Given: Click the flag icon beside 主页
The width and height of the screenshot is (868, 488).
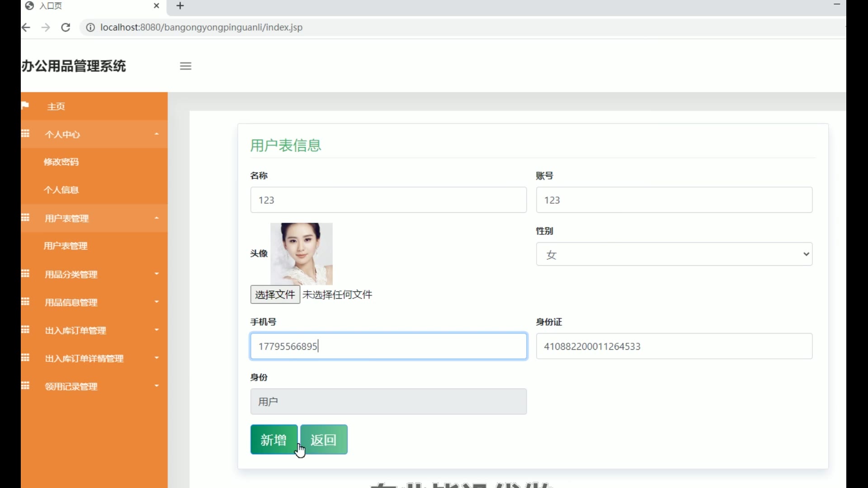Looking at the screenshot, I should coord(25,105).
